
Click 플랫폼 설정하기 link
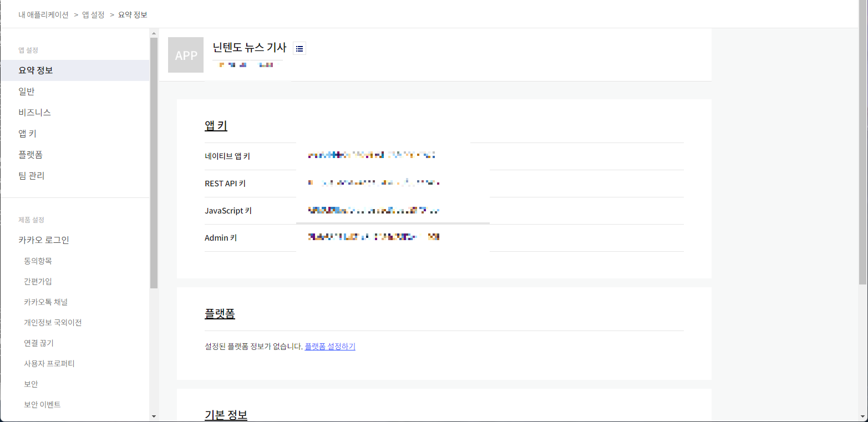coord(330,347)
